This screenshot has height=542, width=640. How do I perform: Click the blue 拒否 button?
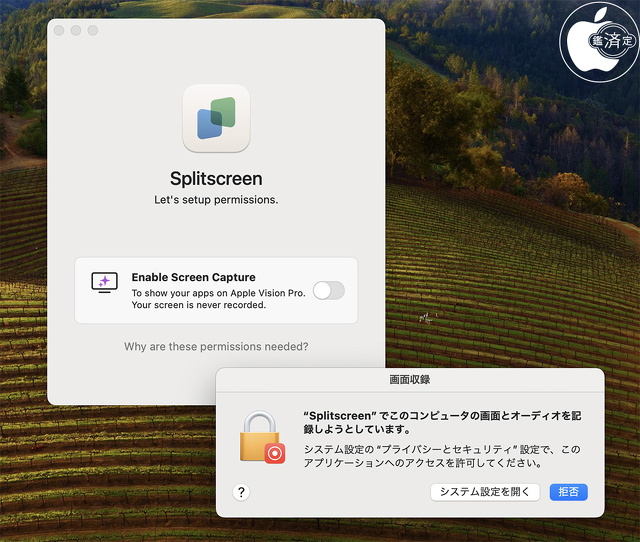point(569,492)
